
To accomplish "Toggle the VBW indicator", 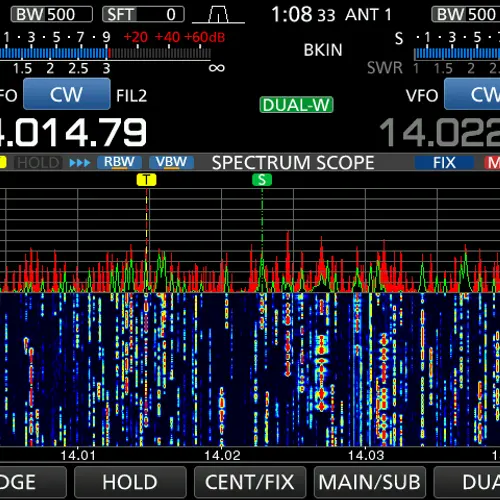I will pyautogui.click(x=171, y=163).
